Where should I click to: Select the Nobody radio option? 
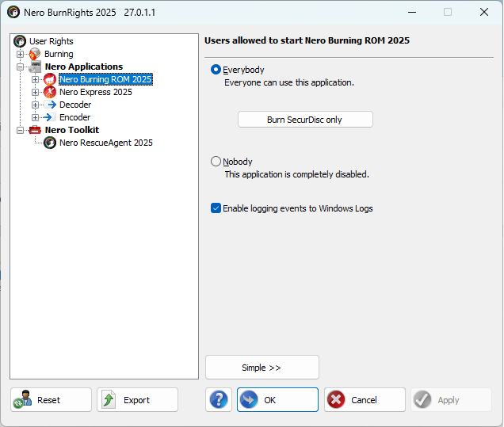point(216,162)
